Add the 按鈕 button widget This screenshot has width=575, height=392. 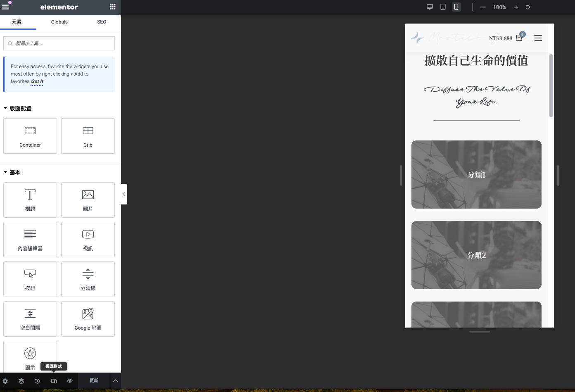pyautogui.click(x=30, y=279)
